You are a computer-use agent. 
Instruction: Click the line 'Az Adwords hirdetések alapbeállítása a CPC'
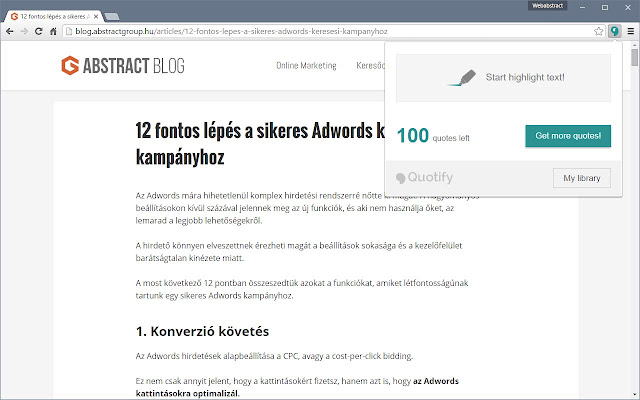click(274, 356)
